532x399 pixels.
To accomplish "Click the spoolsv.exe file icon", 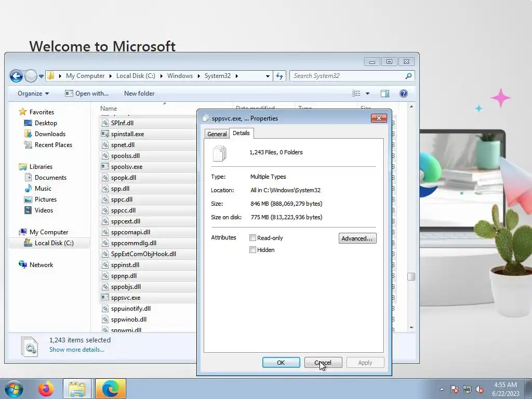I will (x=105, y=167).
